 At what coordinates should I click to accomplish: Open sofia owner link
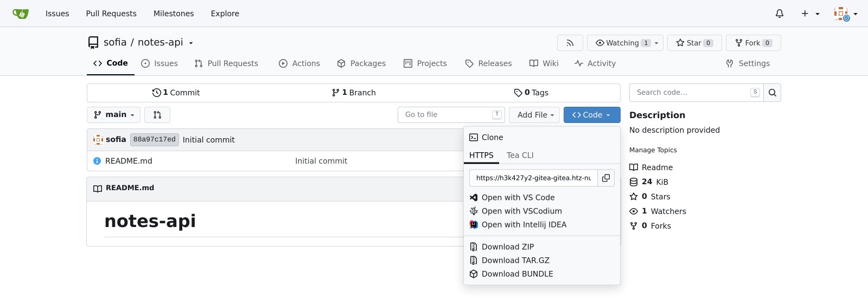point(115,42)
